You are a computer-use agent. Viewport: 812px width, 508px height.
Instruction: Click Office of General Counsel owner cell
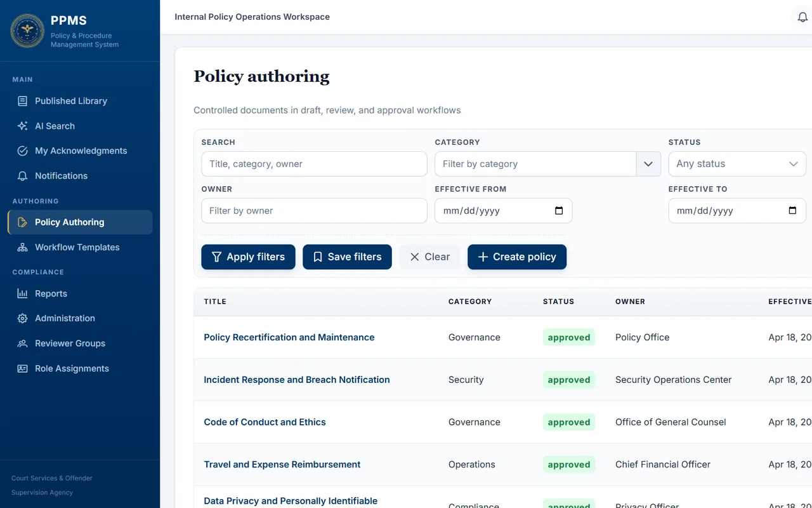[x=671, y=422]
